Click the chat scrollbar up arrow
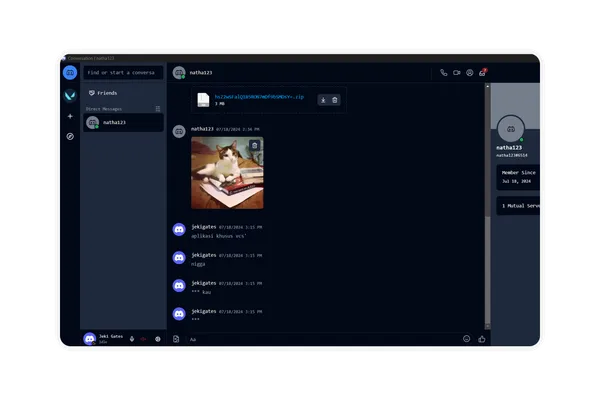 pyautogui.click(x=488, y=87)
